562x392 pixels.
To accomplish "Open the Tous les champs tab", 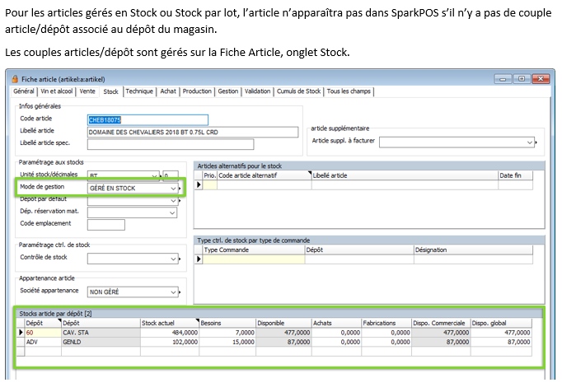I will 348,91.
